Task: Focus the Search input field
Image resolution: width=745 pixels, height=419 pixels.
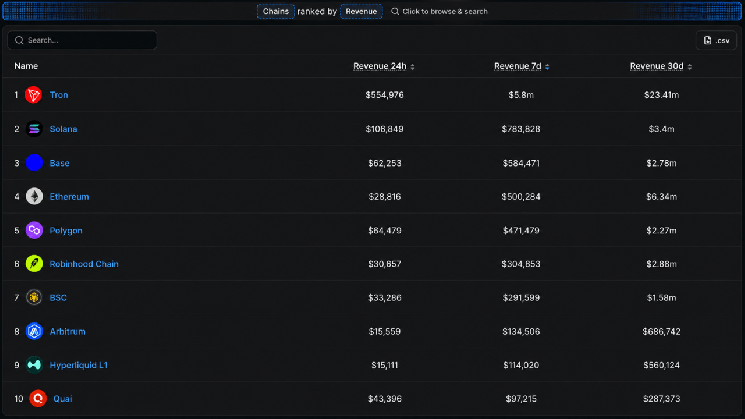Action: point(82,40)
